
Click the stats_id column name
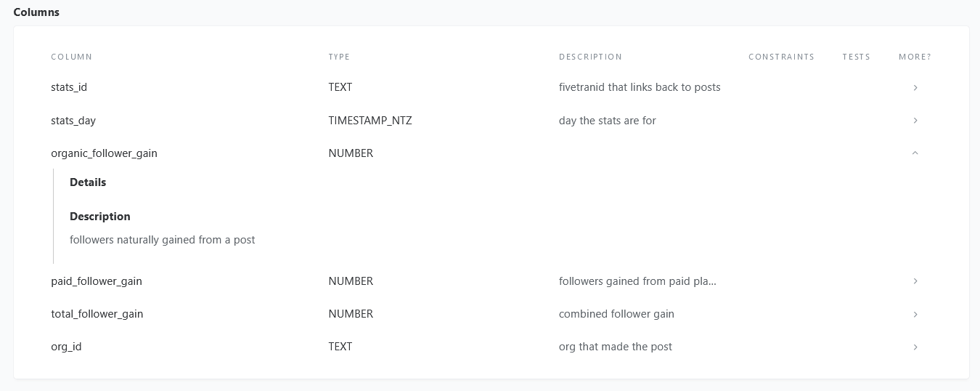point(69,87)
